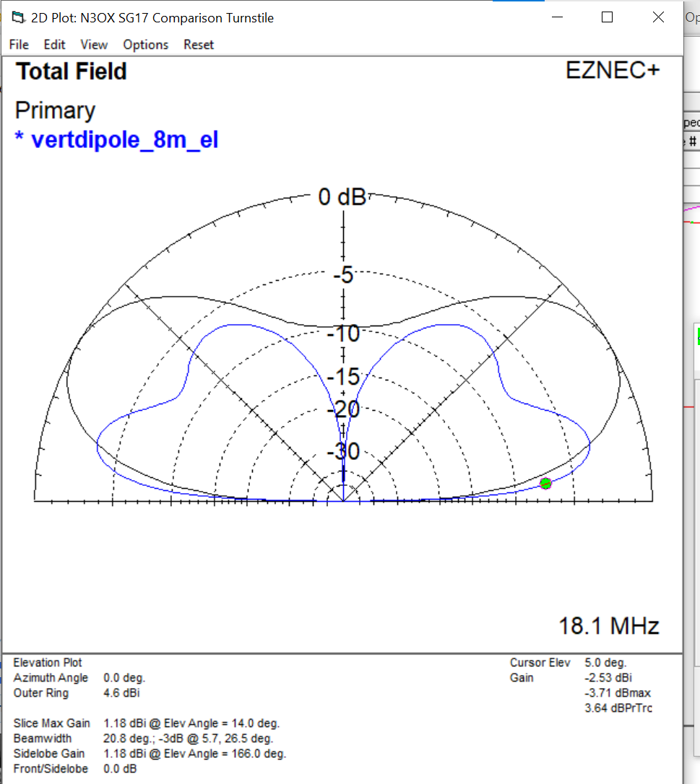The height and width of the screenshot is (784, 700).
Task: Open the File menu
Action: (x=18, y=45)
